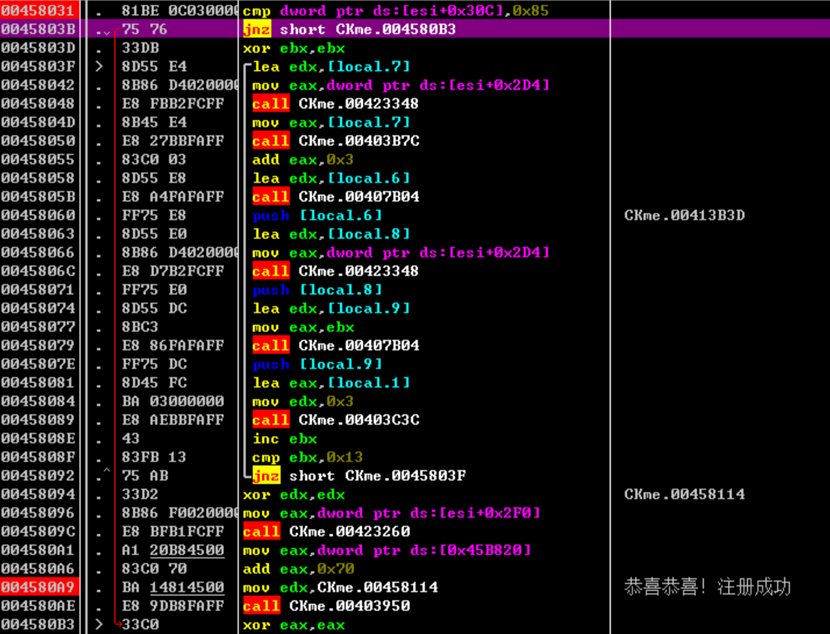Click lea edx,[local.6] instruction
The width and height of the screenshot is (830, 634).
pos(331,178)
